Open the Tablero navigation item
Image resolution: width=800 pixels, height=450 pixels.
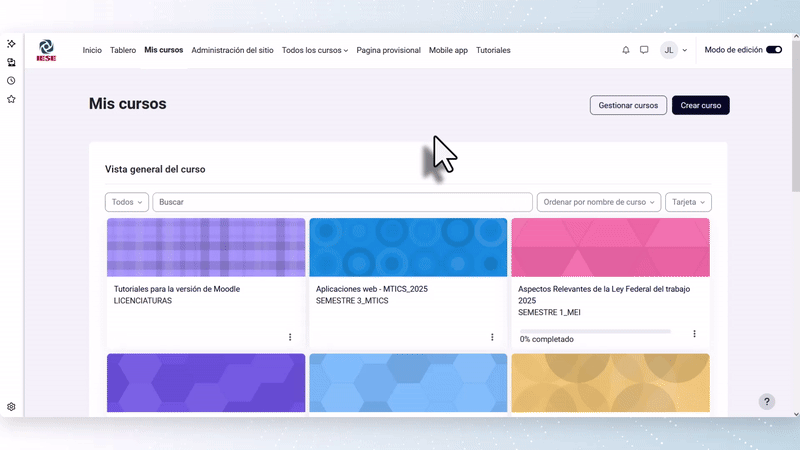click(x=123, y=50)
